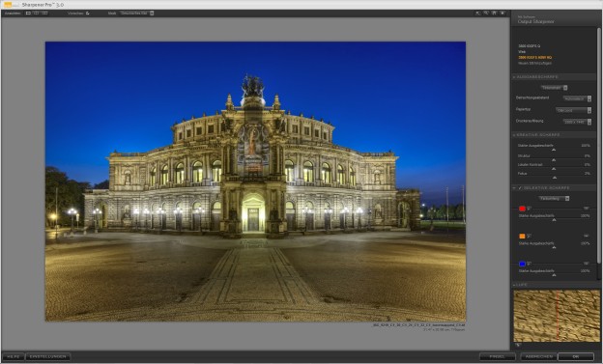The height and width of the screenshot is (364, 603).
Task: Activate the zoom magnifier tool
Action: point(486,14)
